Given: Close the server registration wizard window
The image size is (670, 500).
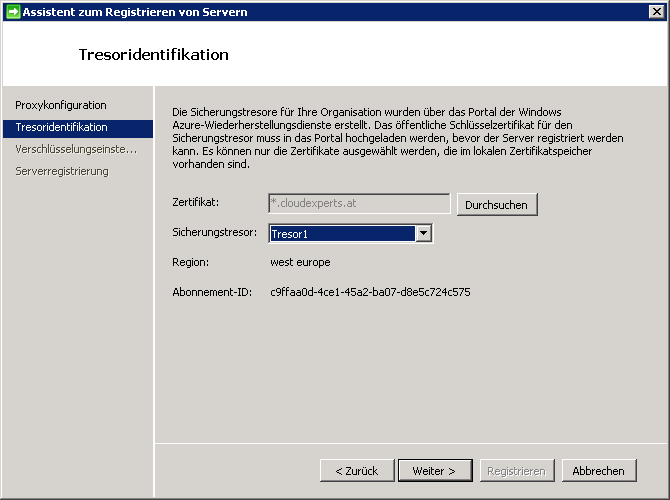Looking at the screenshot, I should (656, 12).
